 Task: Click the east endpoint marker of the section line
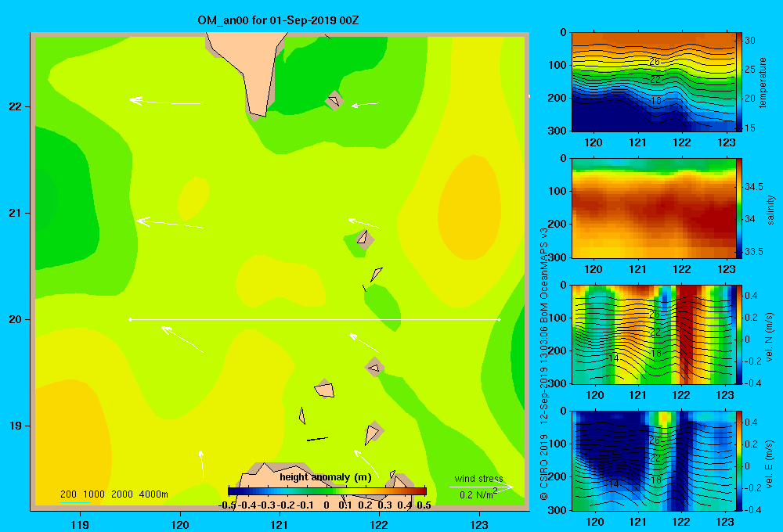click(x=500, y=319)
